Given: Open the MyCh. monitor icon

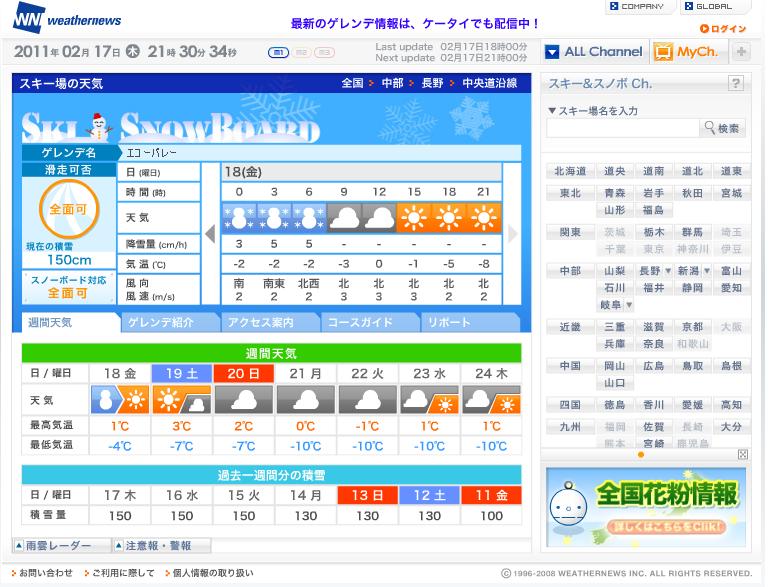Looking at the screenshot, I should pyautogui.click(x=662, y=52).
